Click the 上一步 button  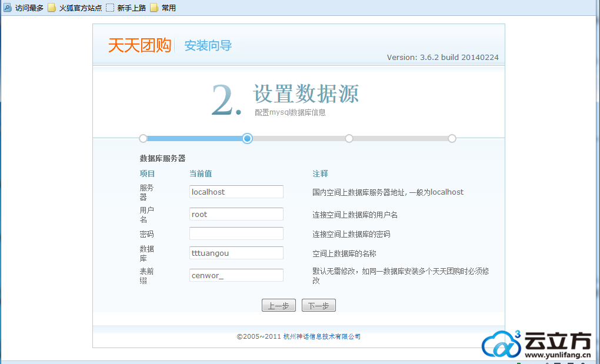[x=279, y=306]
